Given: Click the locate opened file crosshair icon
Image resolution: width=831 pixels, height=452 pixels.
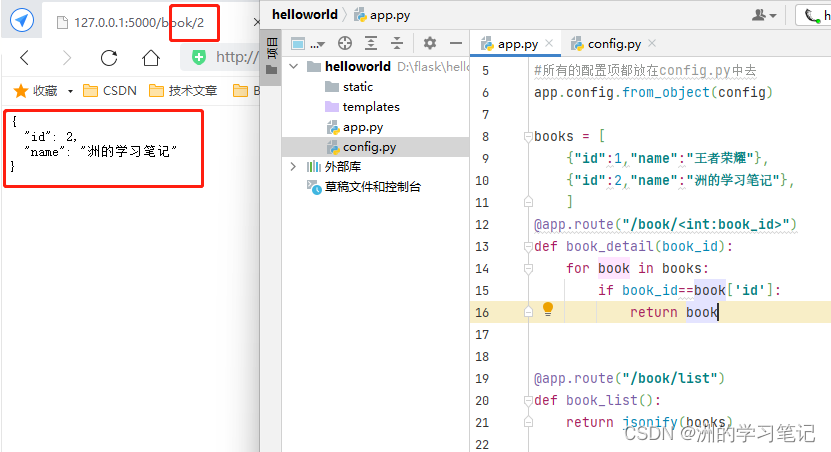Looking at the screenshot, I should (x=345, y=43).
